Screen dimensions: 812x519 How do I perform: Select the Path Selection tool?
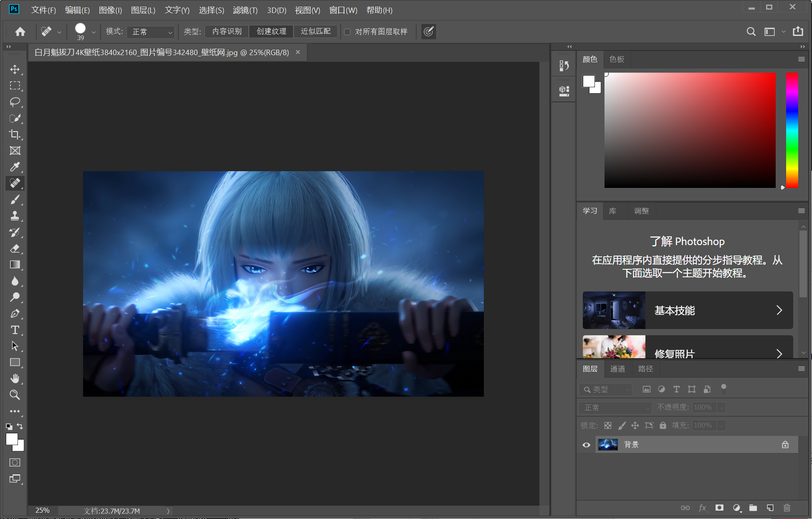(15, 346)
